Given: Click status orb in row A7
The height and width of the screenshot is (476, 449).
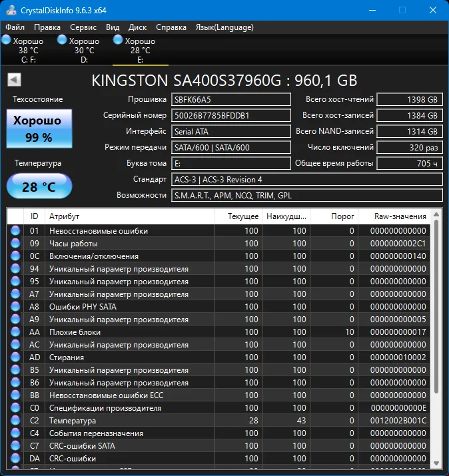Looking at the screenshot, I should tap(15, 294).
